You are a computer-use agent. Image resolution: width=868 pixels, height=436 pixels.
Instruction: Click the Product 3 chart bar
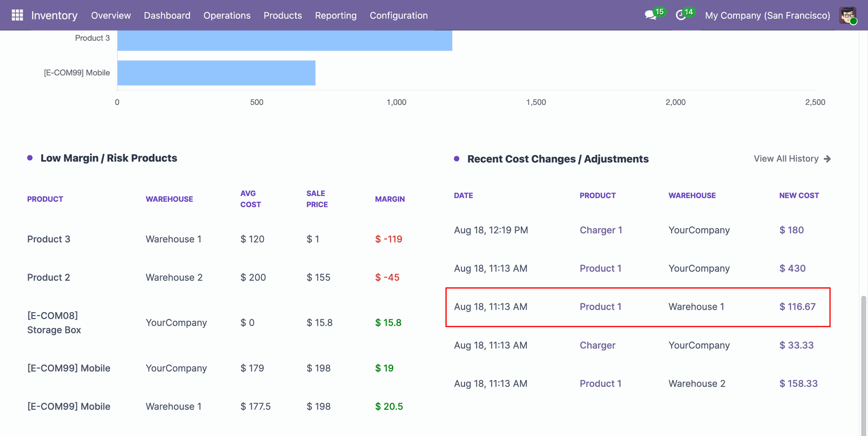(x=285, y=40)
